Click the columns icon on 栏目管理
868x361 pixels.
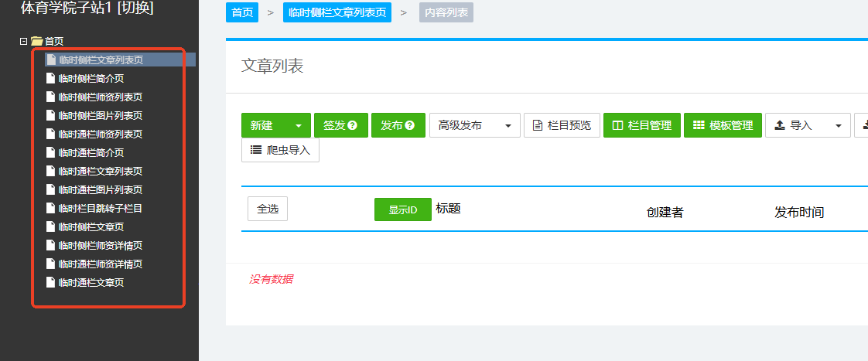[617, 125]
